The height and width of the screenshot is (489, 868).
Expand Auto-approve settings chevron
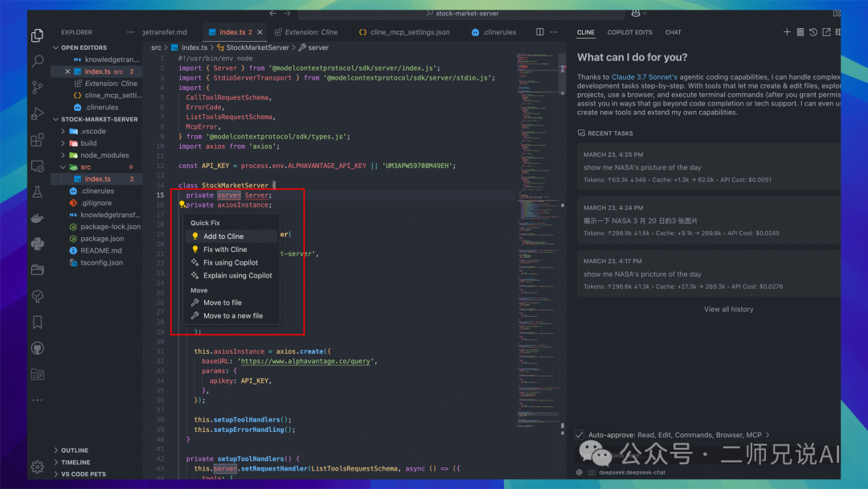[x=768, y=435]
